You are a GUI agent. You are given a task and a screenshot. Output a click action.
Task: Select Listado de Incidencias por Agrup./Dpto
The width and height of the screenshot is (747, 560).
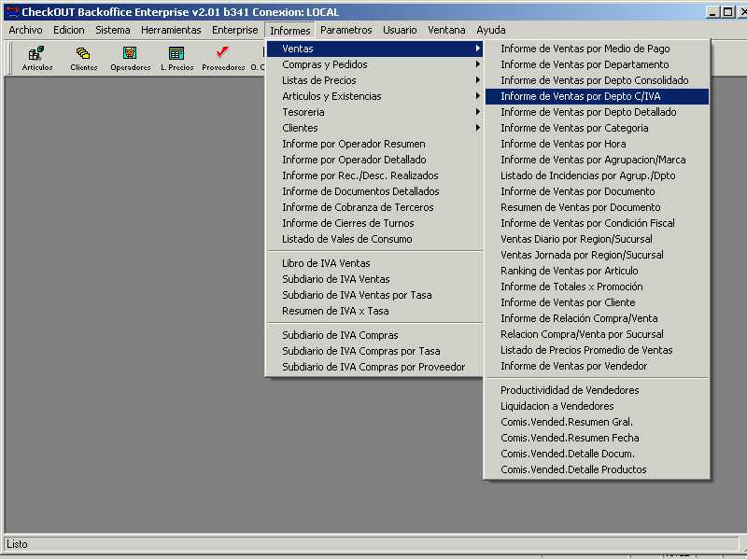pyautogui.click(x=597, y=175)
